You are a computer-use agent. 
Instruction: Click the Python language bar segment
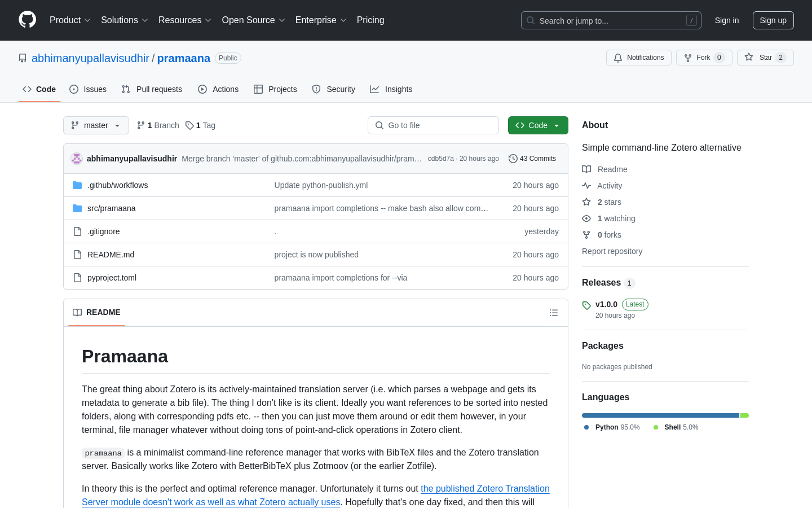pyautogui.click(x=660, y=415)
